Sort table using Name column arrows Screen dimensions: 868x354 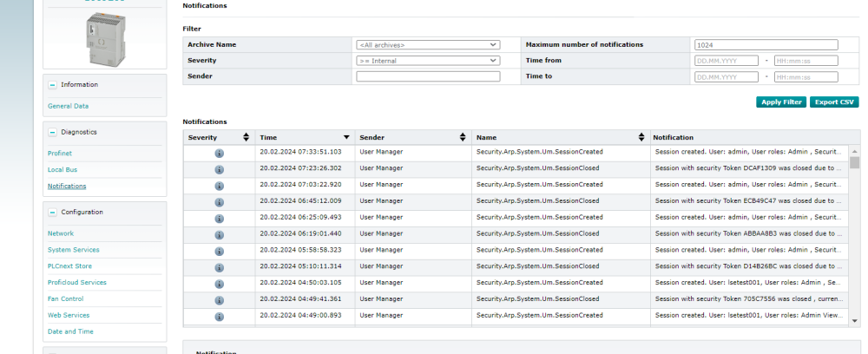(641, 137)
